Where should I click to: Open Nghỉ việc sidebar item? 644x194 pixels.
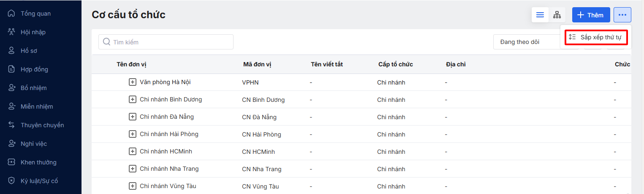[x=33, y=144]
